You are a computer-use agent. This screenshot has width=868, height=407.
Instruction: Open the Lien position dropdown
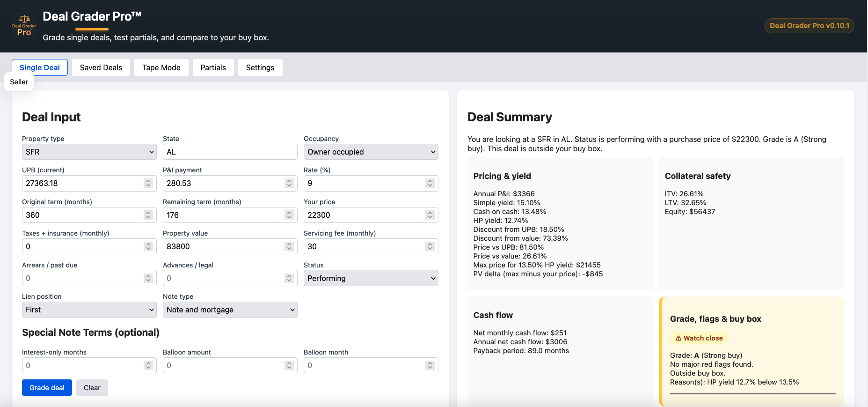[89, 310]
